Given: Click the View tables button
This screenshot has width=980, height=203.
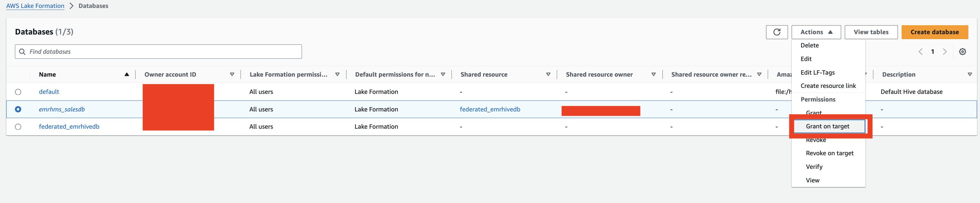Looking at the screenshot, I should (871, 32).
